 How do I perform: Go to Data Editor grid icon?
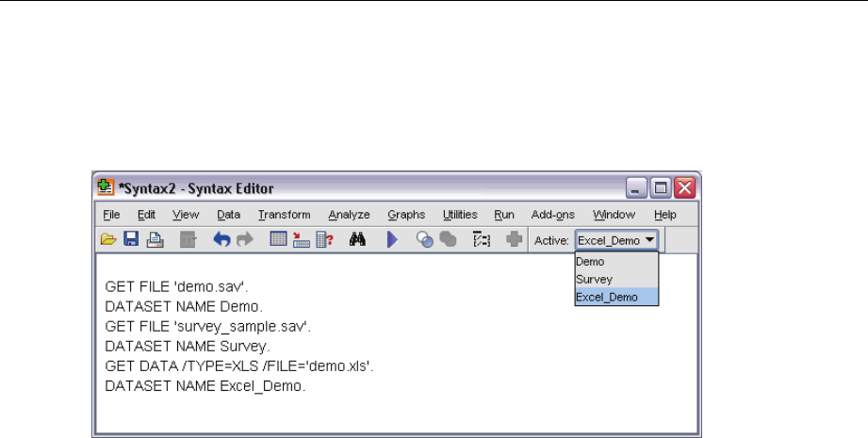point(278,239)
